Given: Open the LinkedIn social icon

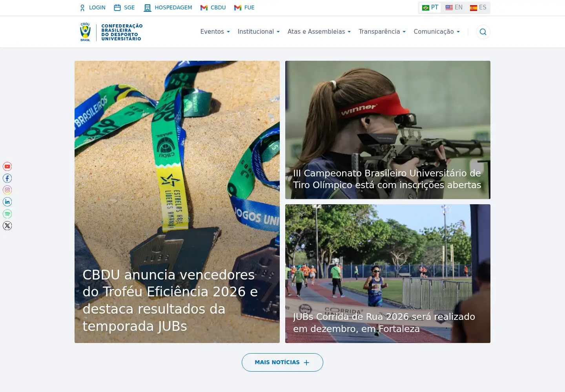Looking at the screenshot, I should [7, 202].
